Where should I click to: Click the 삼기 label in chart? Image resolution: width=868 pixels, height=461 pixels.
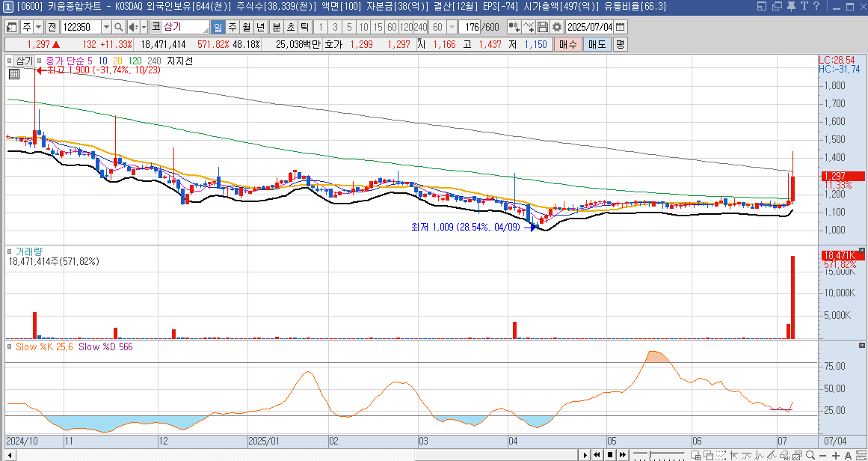(x=25, y=61)
